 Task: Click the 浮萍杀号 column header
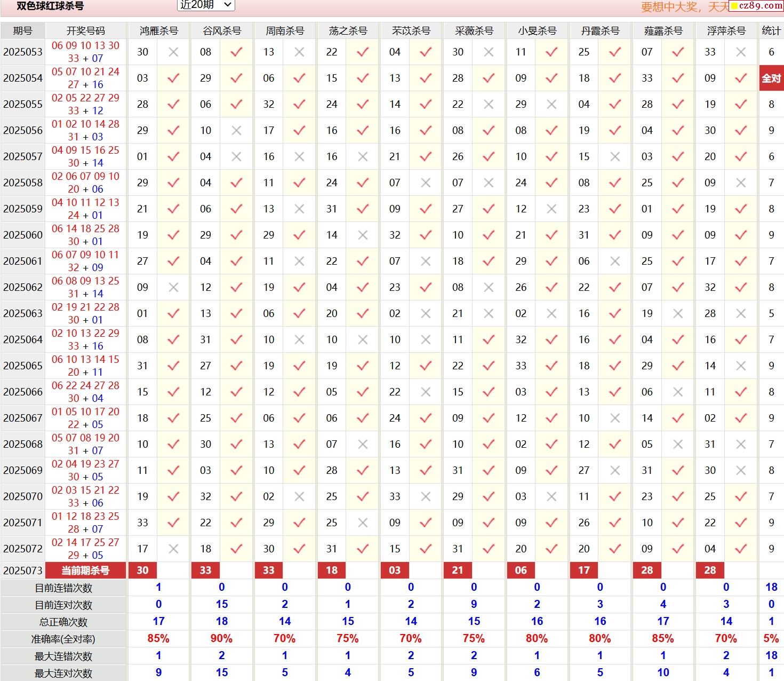(726, 31)
